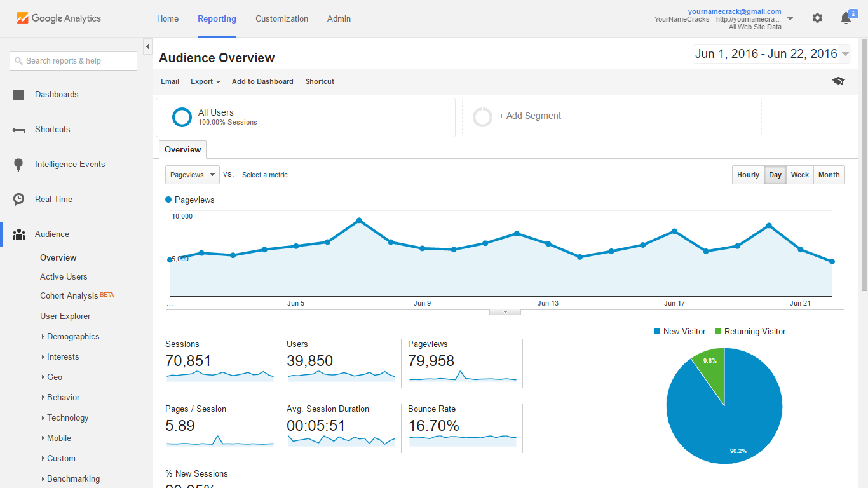Open Analytics settings with the gear icon
Image resolution: width=868 pixels, height=488 pixels.
[817, 18]
